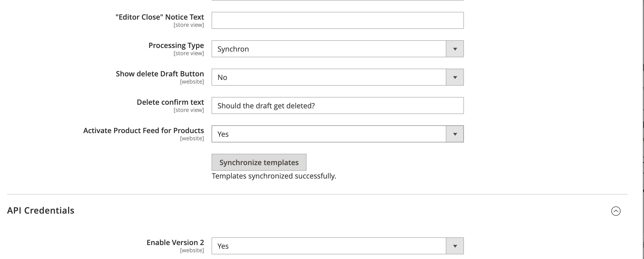Click into the Delete confirm text field
The image size is (644, 259).
tap(337, 106)
